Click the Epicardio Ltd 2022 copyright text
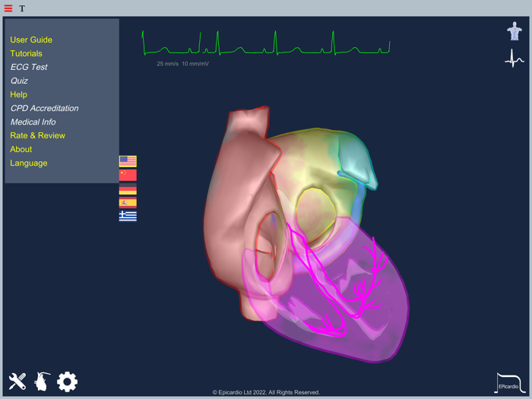Screen dimensions: 532x399 266,392
